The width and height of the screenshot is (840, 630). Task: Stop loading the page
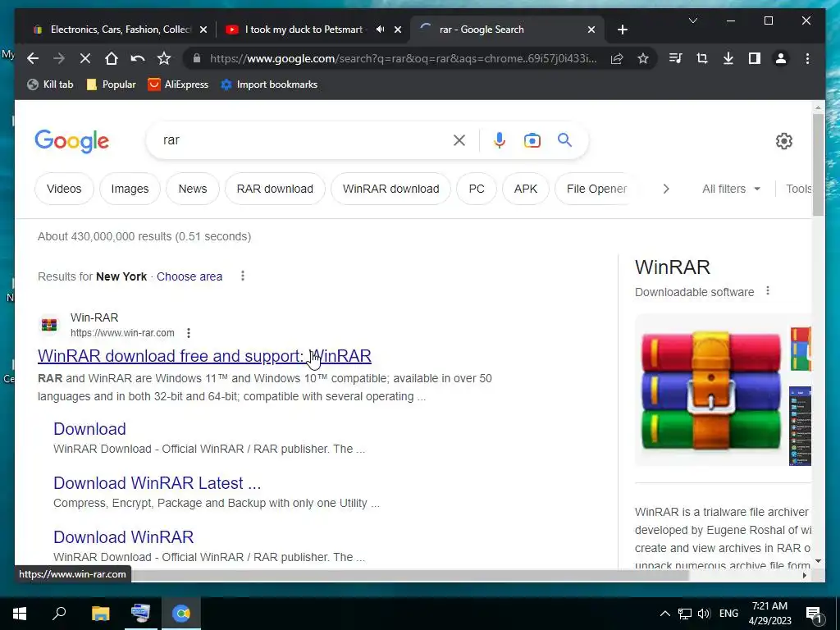tap(85, 58)
